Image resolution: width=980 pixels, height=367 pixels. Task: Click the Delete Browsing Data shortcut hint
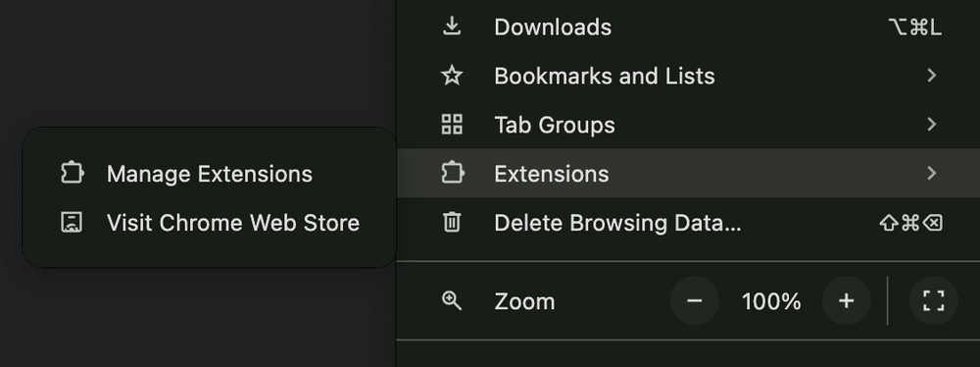(x=910, y=223)
